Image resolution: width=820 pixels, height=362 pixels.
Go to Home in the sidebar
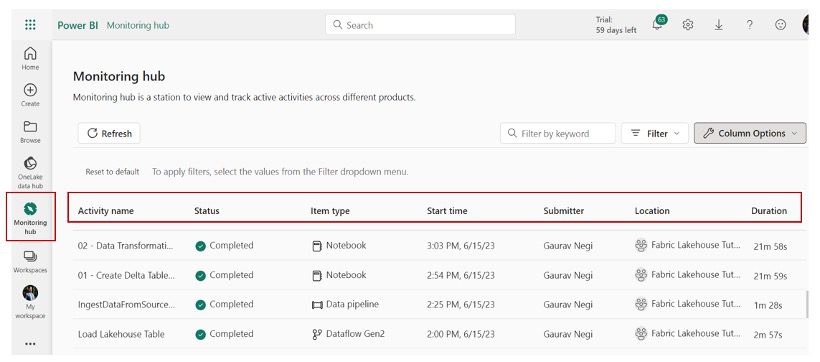coord(30,58)
